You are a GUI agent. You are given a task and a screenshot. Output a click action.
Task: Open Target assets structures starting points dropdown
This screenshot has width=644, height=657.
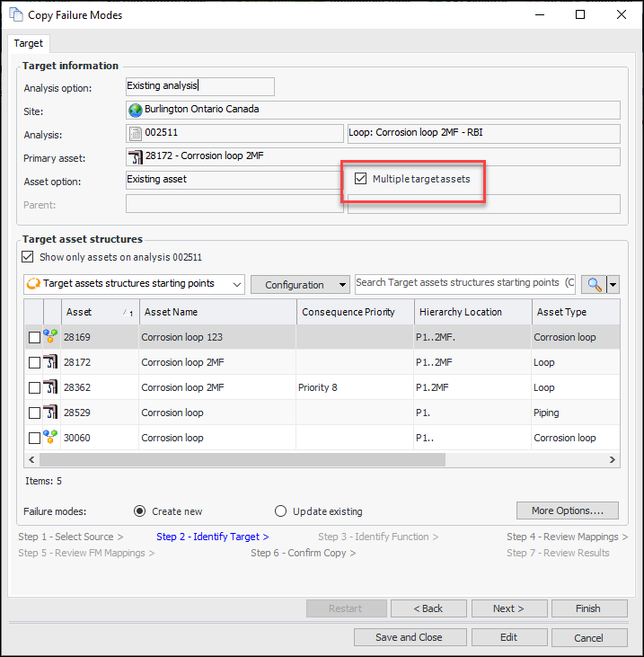pyautogui.click(x=236, y=284)
